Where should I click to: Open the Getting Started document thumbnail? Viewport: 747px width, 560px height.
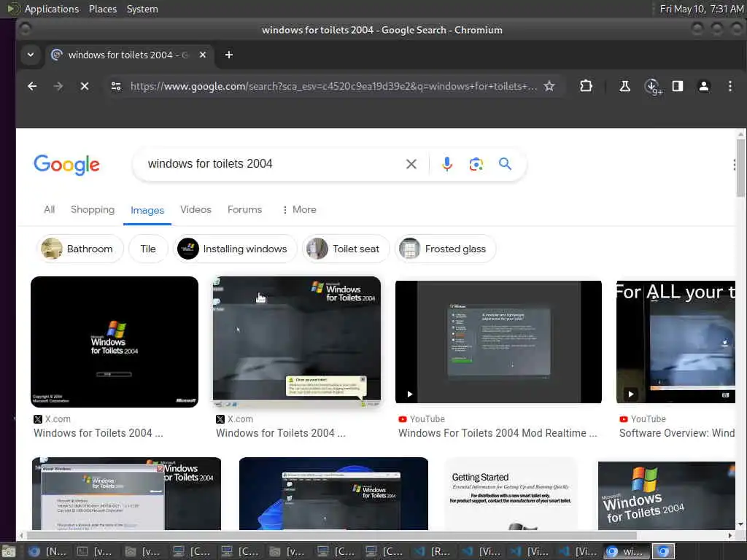(x=511, y=494)
